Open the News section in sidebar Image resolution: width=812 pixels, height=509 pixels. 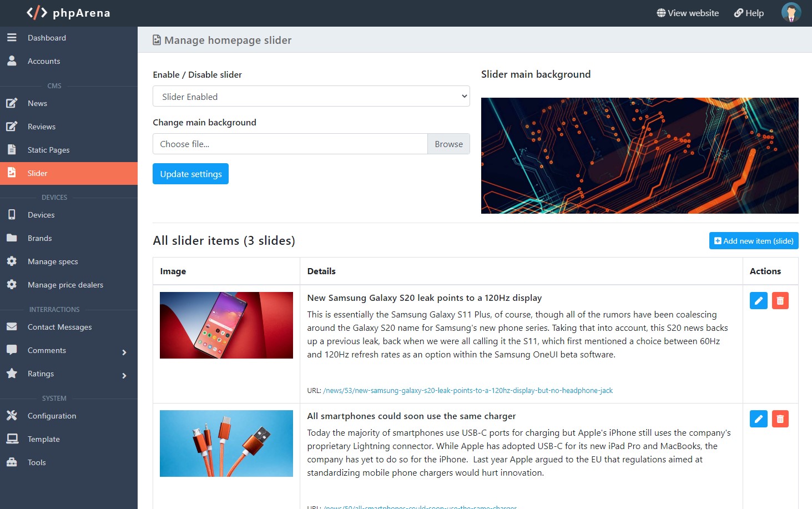click(37, 103)
